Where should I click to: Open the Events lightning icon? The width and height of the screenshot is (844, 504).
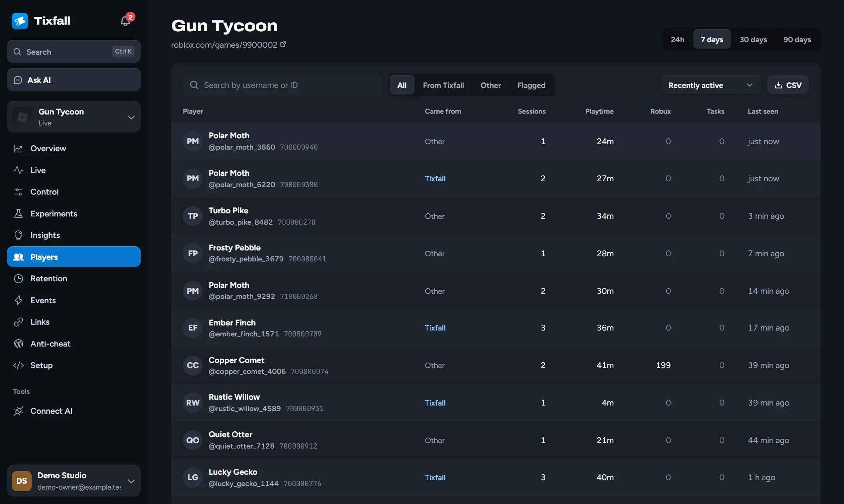[x=18, y=300]
